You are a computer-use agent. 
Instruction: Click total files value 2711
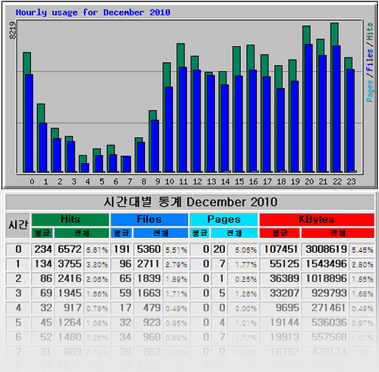pyautogui.click(x=148, y=264)
